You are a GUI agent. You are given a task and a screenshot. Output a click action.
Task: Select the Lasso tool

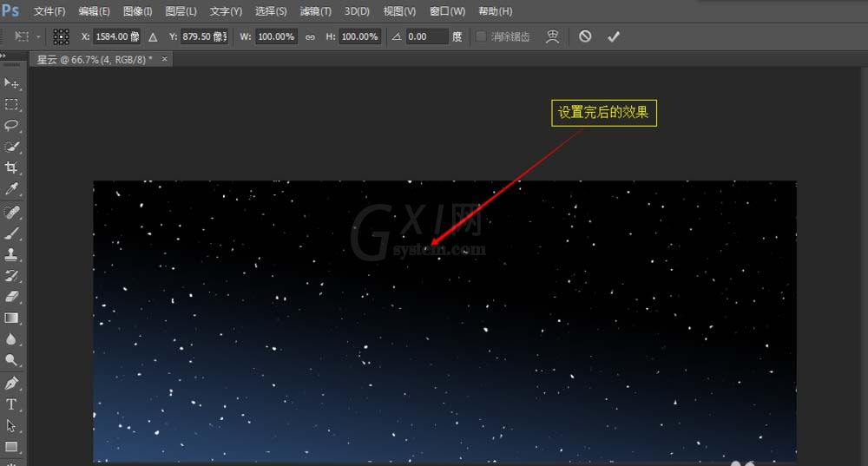click(11, 126)
